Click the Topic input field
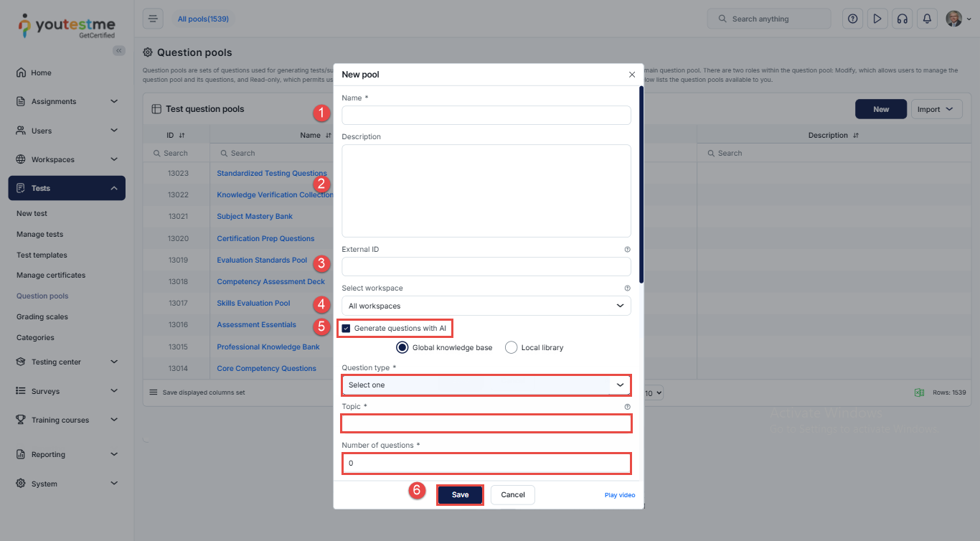 (x=486, y=424)
